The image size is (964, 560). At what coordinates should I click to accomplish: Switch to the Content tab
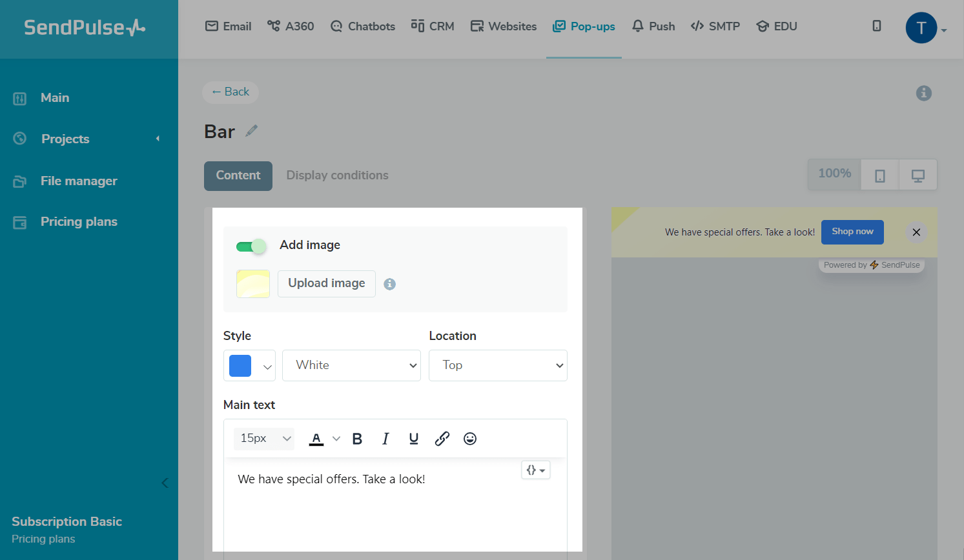[x=238, y=176]
